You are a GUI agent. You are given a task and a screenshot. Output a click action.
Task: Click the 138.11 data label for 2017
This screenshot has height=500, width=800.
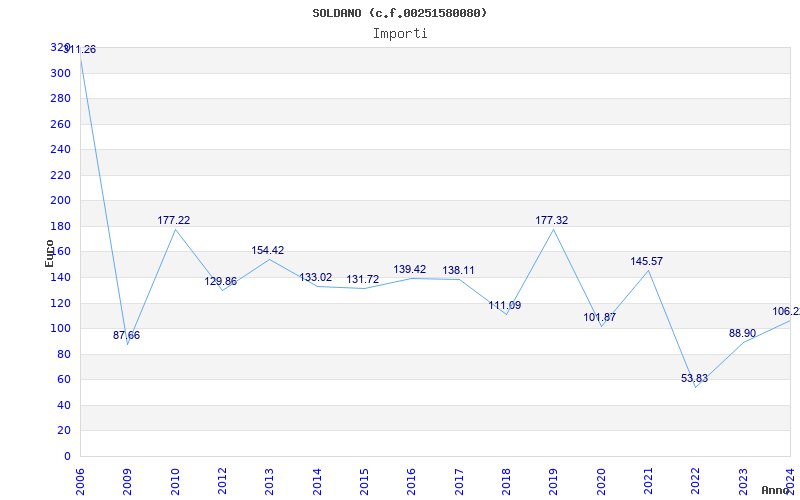[x=458, y=270]
